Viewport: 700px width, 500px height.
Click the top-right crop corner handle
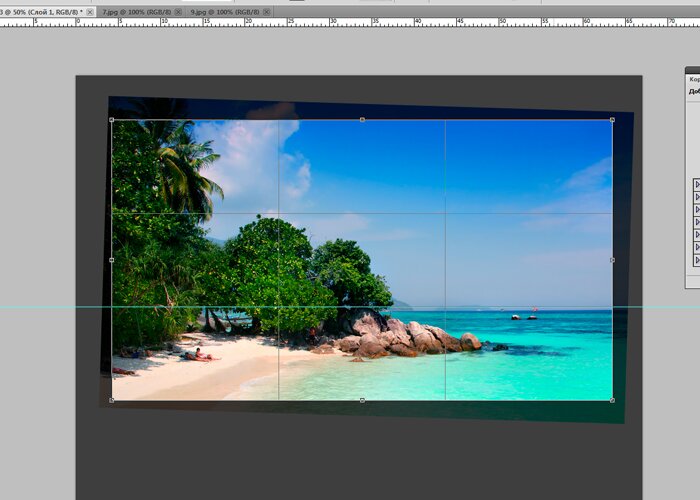pos(612,120)
